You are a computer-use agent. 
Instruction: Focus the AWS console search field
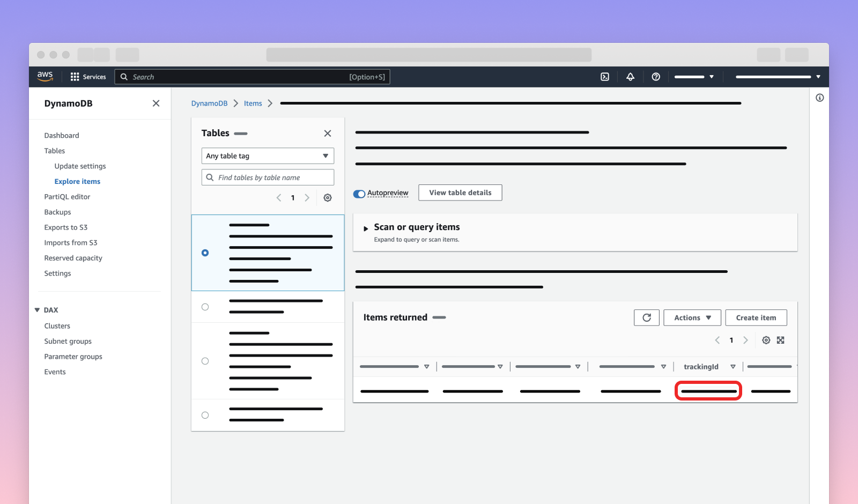click(252, 77)
